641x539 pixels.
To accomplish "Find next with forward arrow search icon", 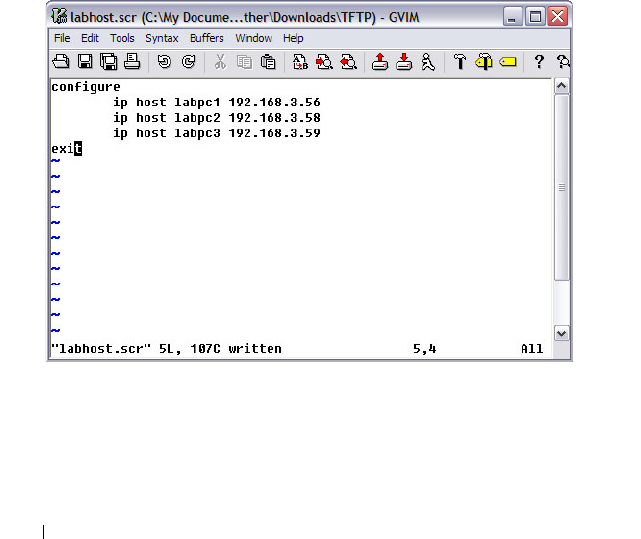I will tap(324, 62).
